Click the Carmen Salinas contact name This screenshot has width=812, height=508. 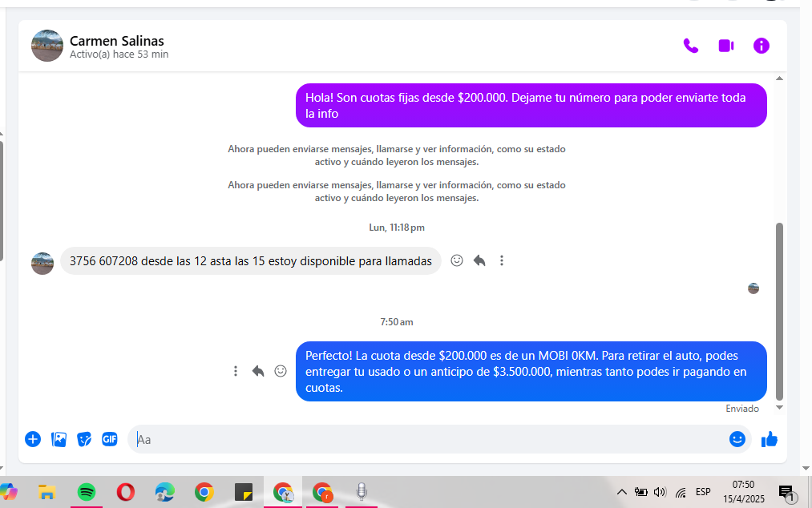[x=116, y=41]
